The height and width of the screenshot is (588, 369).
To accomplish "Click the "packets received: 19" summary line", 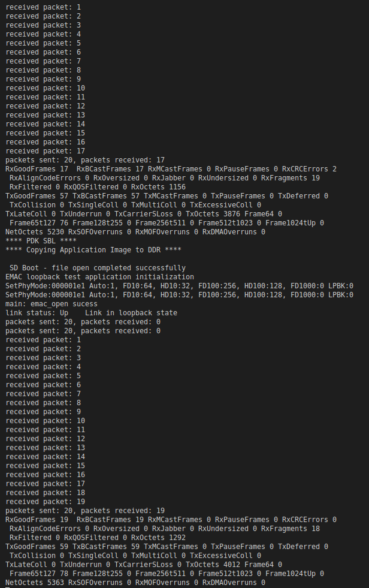I will (84, 511).
